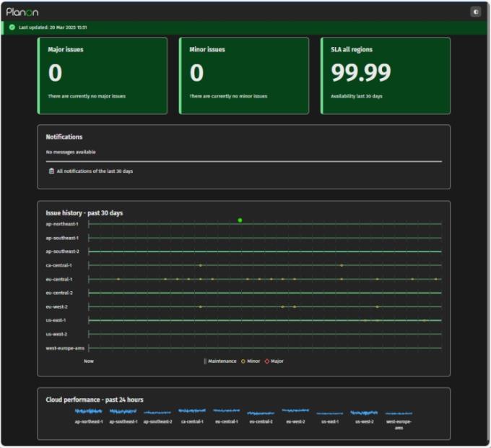Click the Now label under the timeline

point(89,361)
